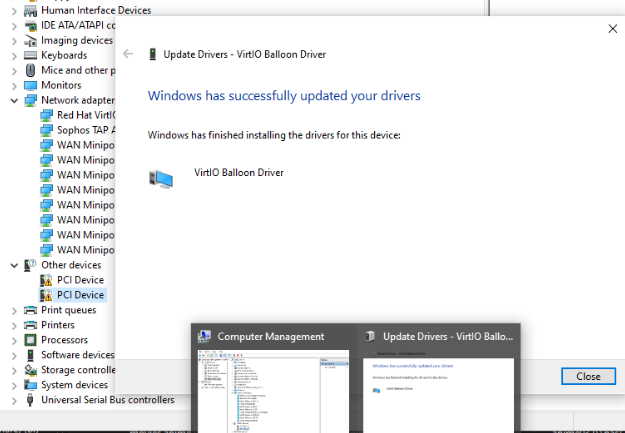Expand the Printers category

tap(14, 325)
